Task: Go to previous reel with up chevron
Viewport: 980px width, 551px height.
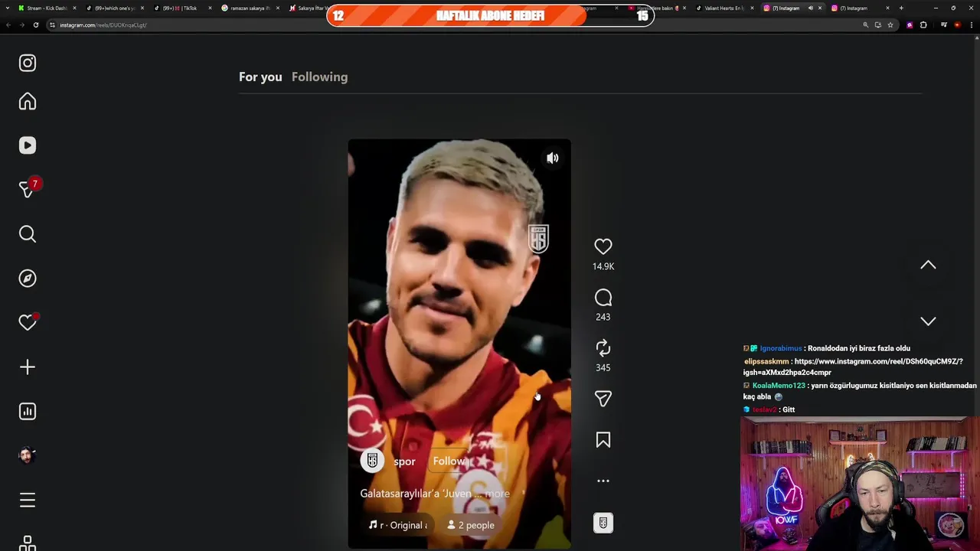Action: coord(928,265)
